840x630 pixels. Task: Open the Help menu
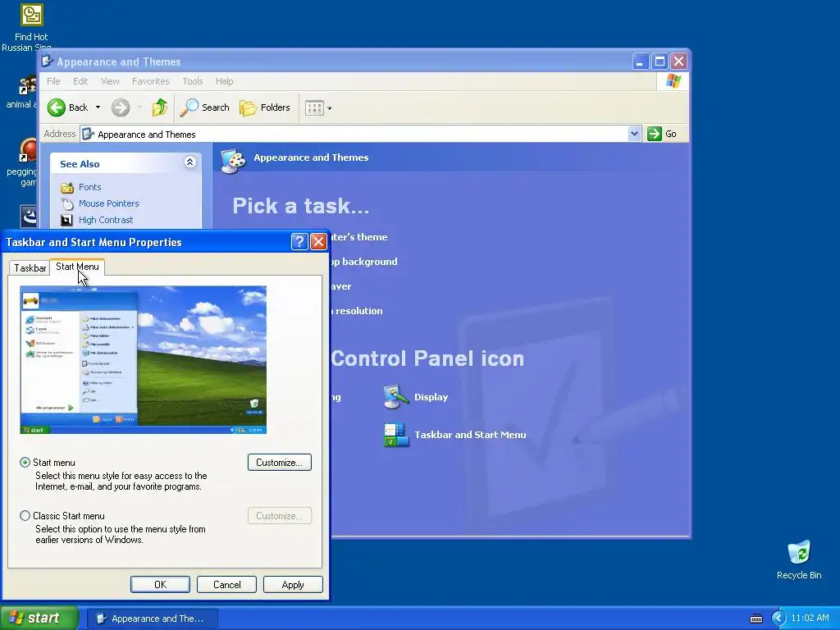tap(225, 81)
